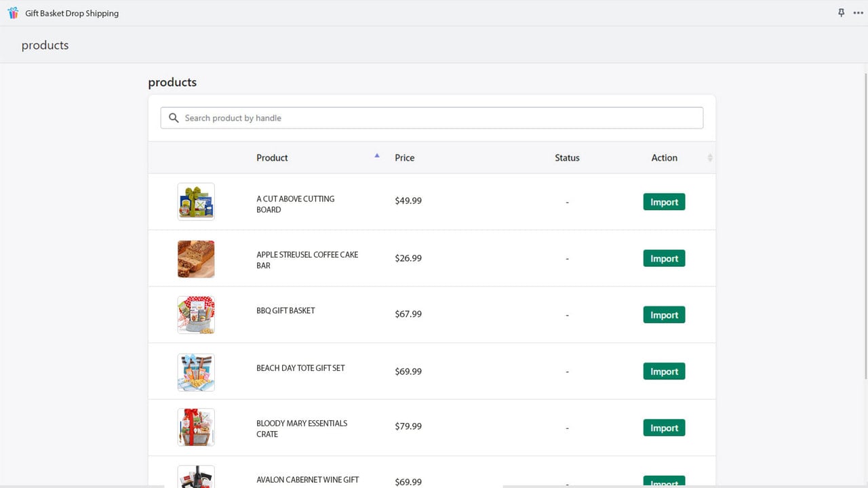This screenshot has width=868, height=488.
Task: Import A Cut Above Cutting Board
Action: pos(664,202)
